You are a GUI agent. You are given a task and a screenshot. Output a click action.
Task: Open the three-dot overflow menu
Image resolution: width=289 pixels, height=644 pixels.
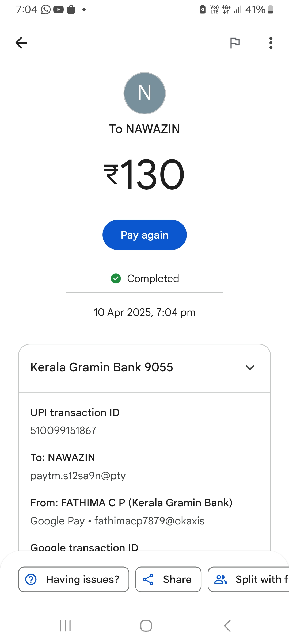coord(271,43)
